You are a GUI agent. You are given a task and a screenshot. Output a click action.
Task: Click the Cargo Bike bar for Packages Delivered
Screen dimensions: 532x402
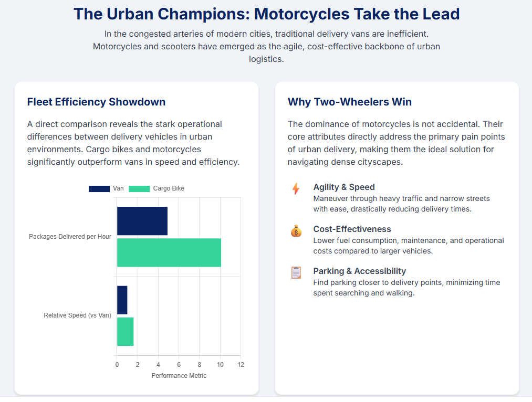(169, 252)
